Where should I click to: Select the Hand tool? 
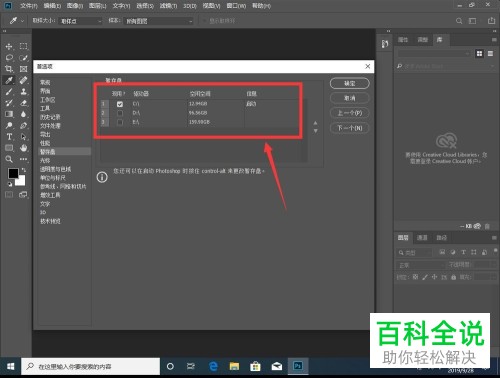[x=23, y=148]
